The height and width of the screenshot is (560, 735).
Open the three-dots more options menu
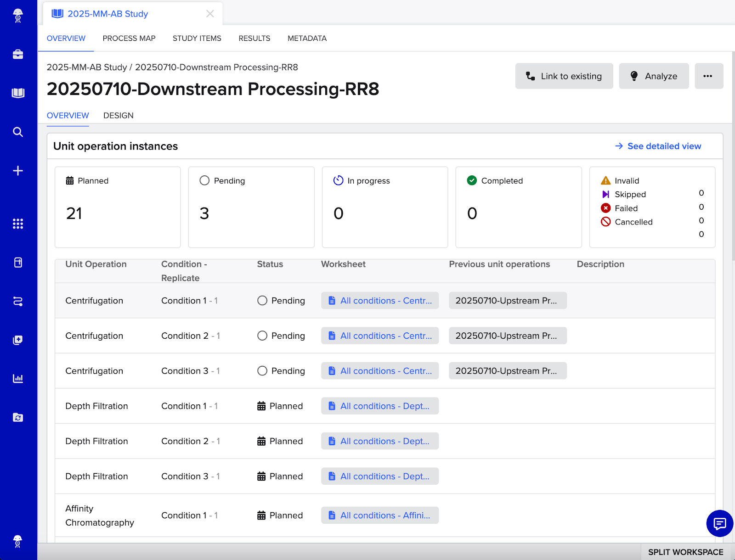click(x=708, y=76)
